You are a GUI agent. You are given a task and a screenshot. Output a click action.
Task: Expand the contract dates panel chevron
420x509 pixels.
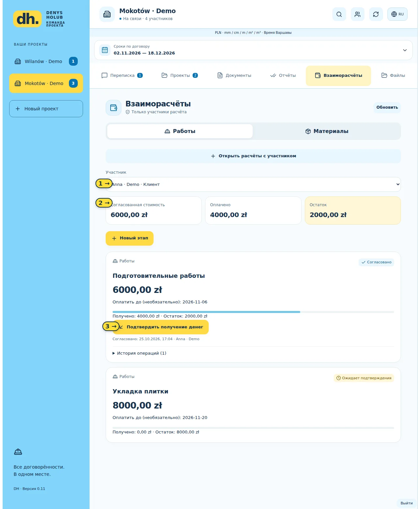405,50
